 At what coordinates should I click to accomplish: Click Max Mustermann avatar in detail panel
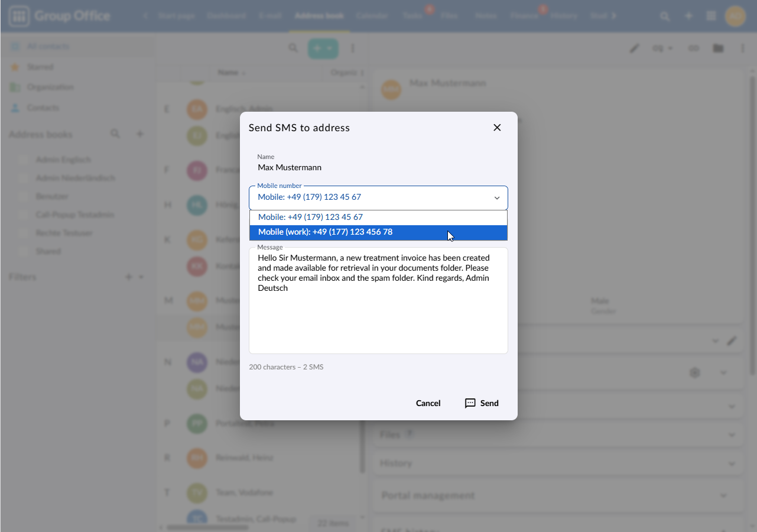(391, 89)
